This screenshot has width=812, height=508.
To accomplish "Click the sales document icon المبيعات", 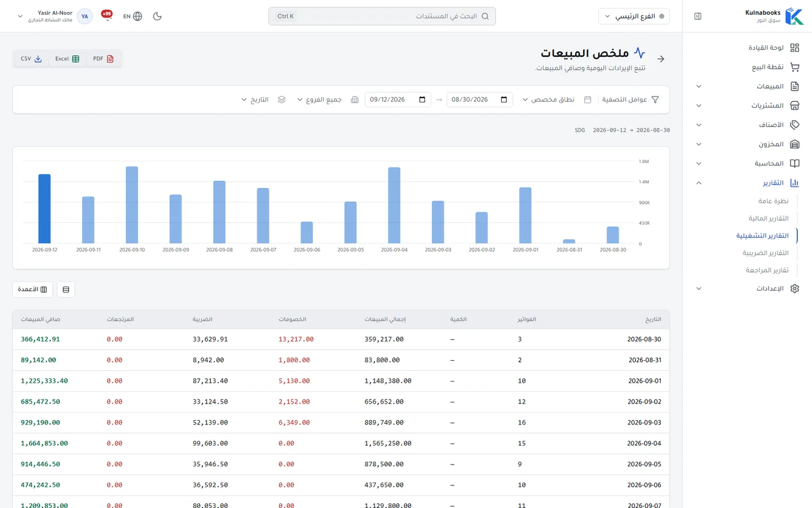I will [x=795, y=86].
